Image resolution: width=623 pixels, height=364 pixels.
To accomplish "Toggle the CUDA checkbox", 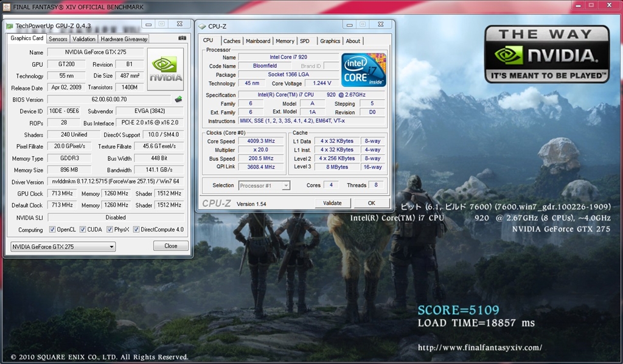I will click(83, 230).
